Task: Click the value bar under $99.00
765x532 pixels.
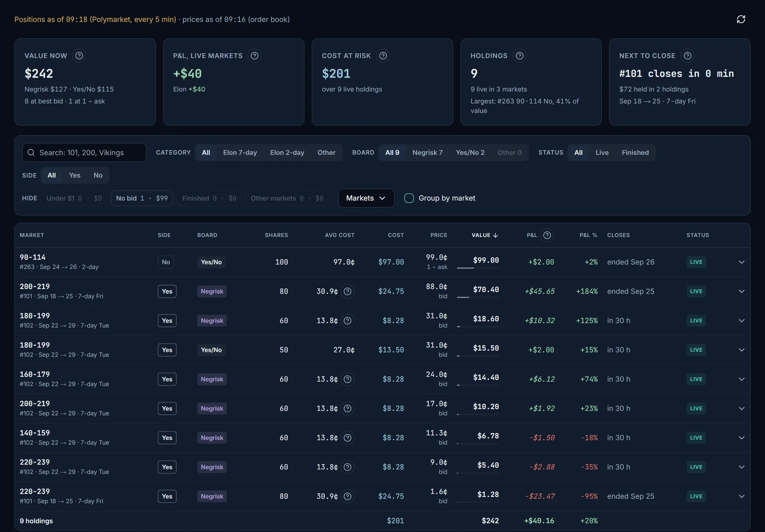Action: point(478,268)
